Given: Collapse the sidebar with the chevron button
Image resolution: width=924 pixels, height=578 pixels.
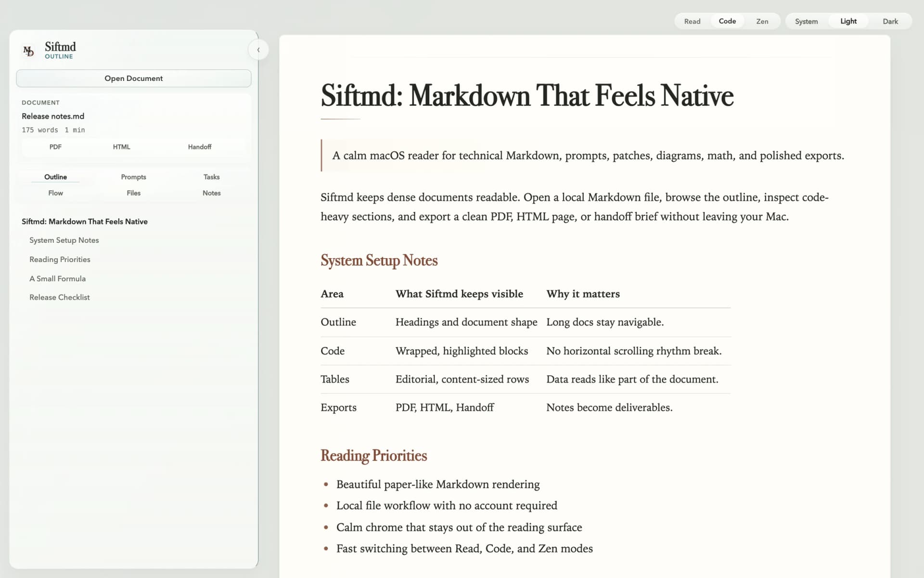Looking at the screenshot, I should point(258,50).
